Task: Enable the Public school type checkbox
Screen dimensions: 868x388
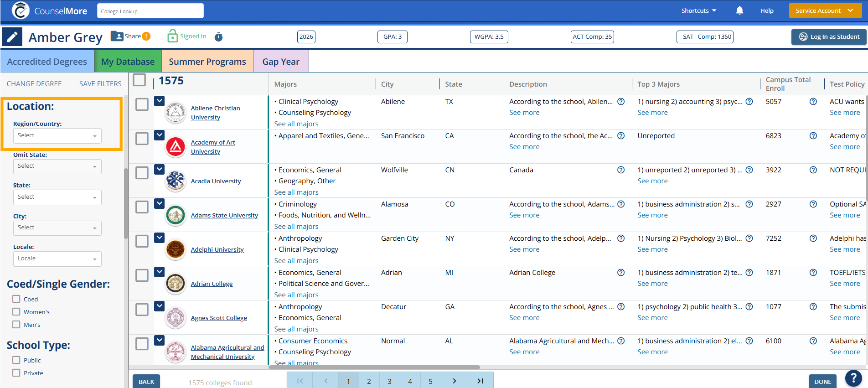Action: click(x=16, y=360)
